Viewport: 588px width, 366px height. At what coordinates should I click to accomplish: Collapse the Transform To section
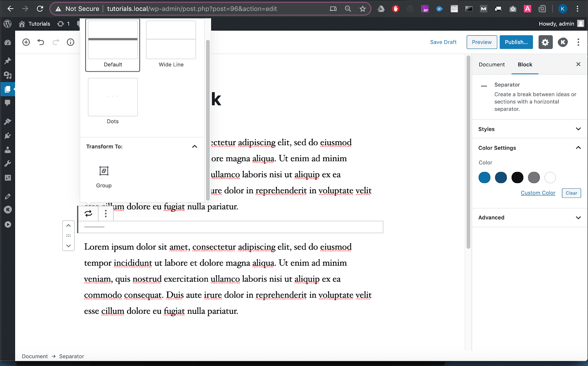(x=194, y=147)
